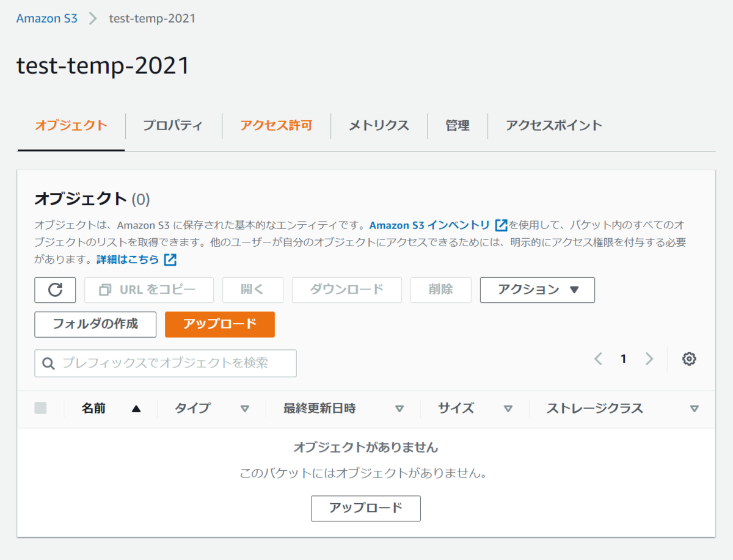Click the 名前 column header
The image size is (733, 560).
coord(93,409)
